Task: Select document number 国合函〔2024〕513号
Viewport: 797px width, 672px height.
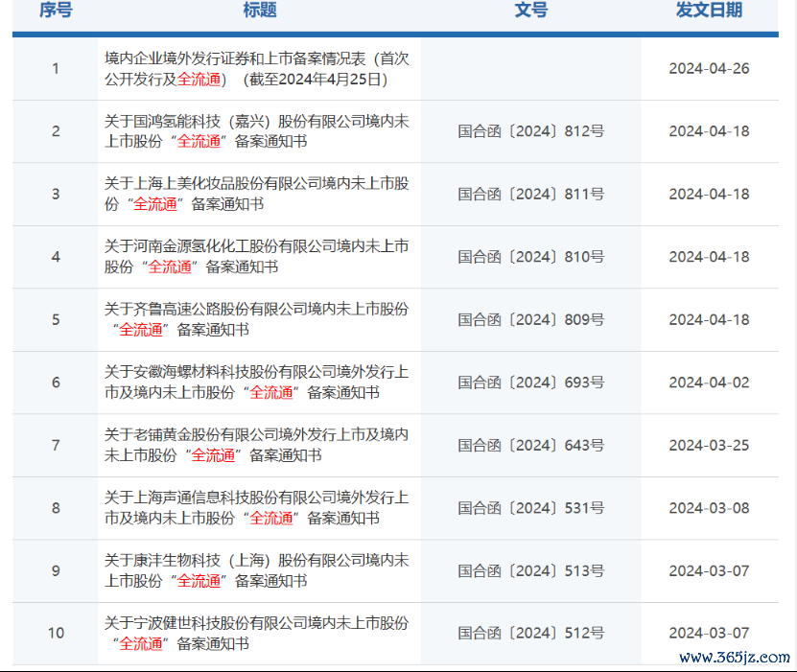Action: tap(531, 571)
